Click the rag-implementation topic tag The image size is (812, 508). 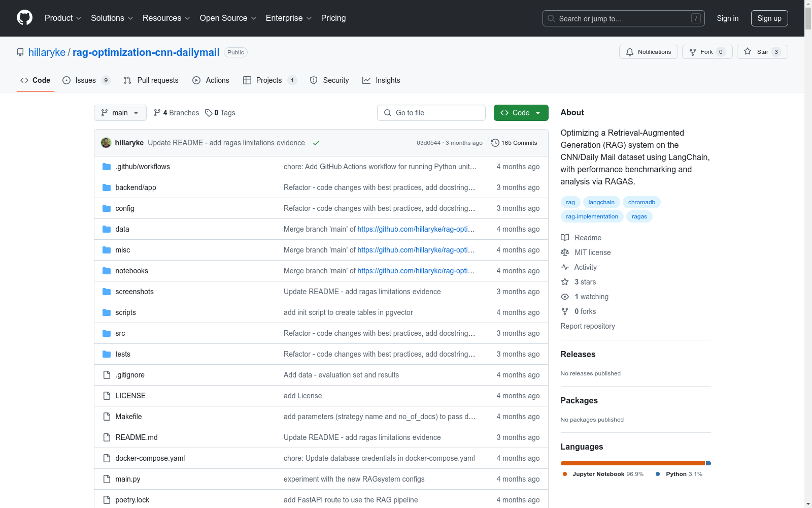click(592, 216)
